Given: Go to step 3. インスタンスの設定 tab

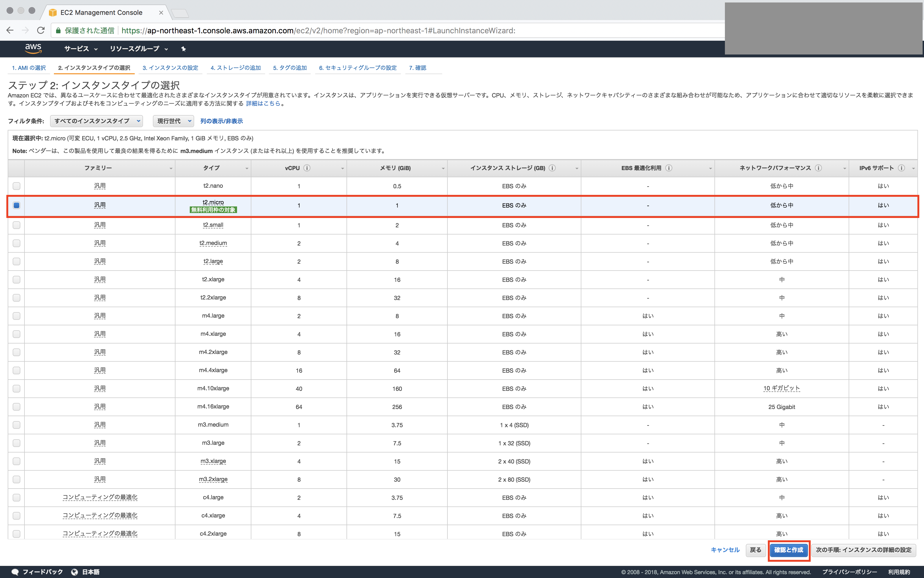Looking at the screenshot, I should 170,68.
